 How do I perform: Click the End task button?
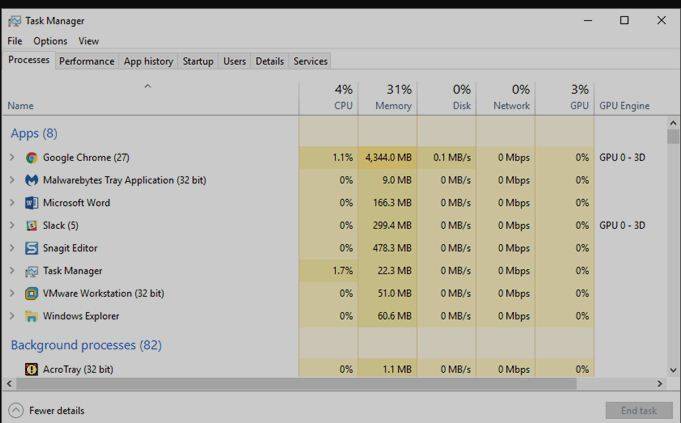point(639,410)
